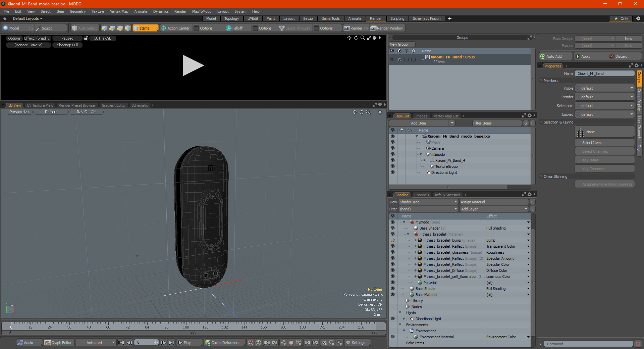Hide the Fitness_bracelet_Diffuse layer
The height and width of the screenshot is (349, 644).
tap(392, 270)
